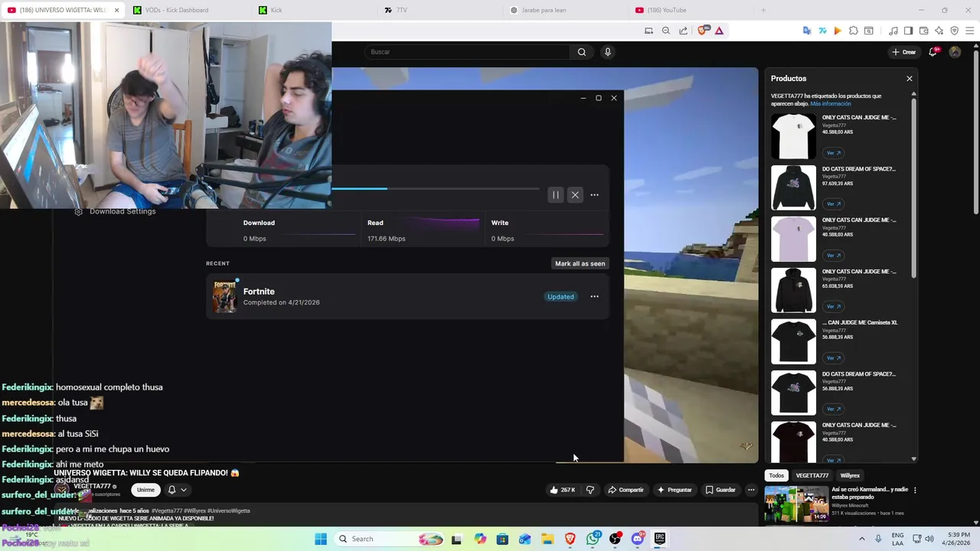Open the recommended Karmaland video thumbnail

pyautogui.click(x=796, y=504)
